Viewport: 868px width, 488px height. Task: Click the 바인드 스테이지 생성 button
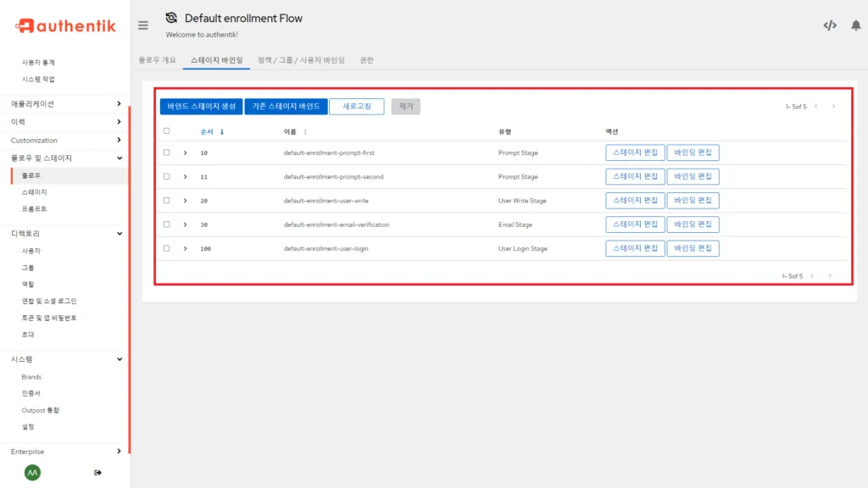201,107
